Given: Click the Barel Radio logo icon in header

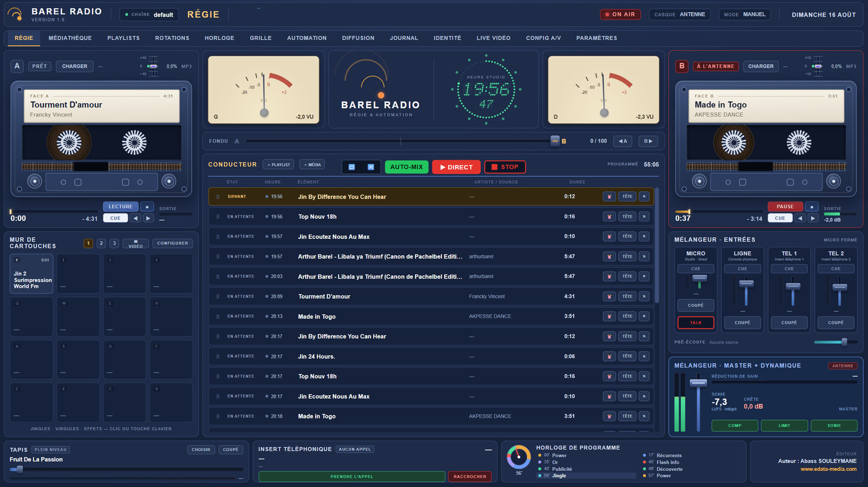Looking at the screenshot, I should click(x=15, y=15).
